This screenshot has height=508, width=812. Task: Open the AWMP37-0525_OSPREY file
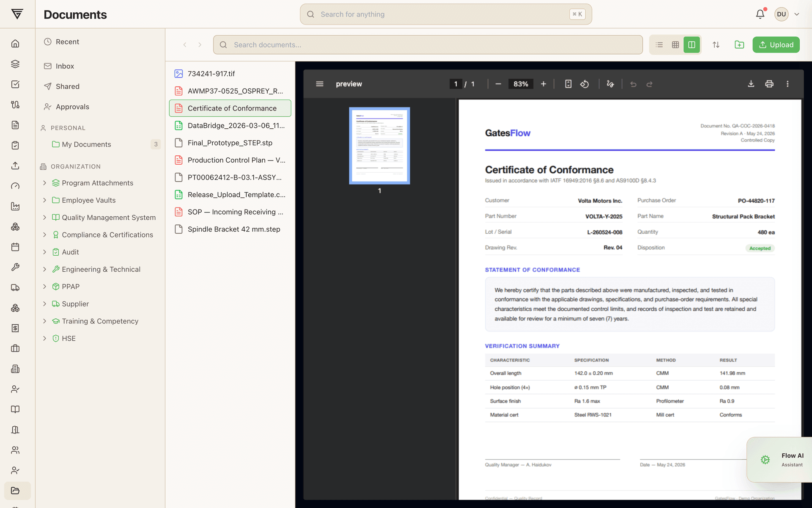(x=230, y=91)
